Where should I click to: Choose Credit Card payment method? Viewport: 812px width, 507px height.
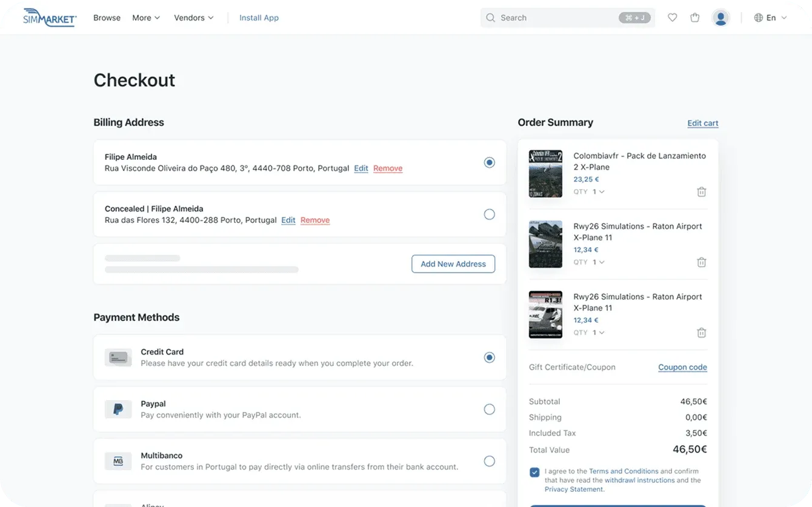489,357
